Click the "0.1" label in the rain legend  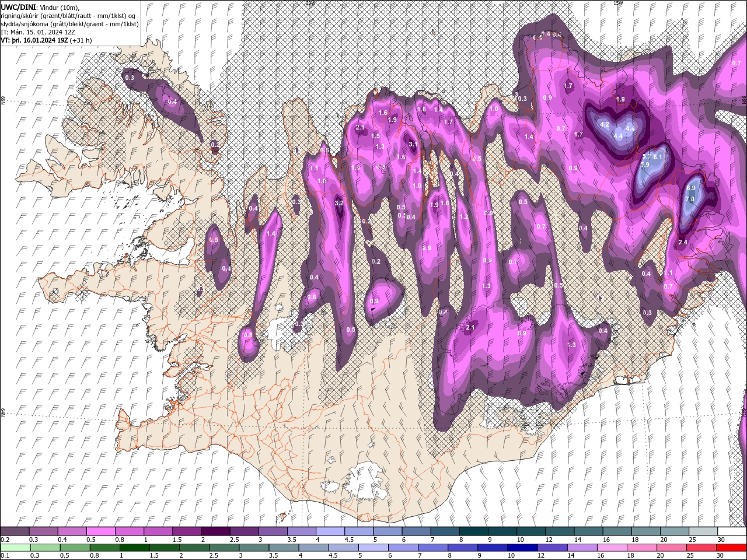(x=5, y=555)
